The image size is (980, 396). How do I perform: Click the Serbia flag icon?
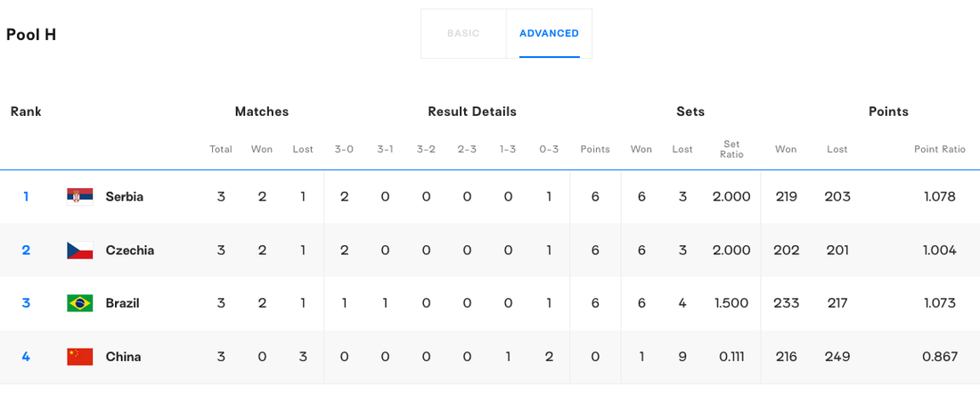tap(80, 196)
